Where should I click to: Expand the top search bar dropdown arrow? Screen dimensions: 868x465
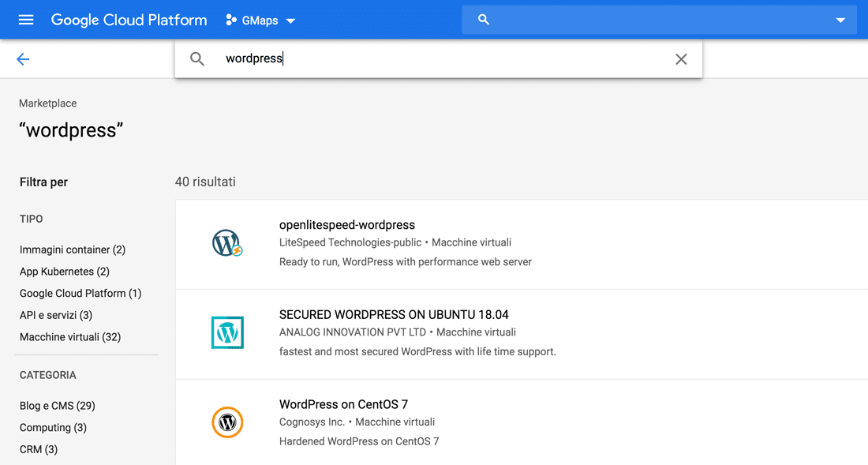(x=840, y=21)
